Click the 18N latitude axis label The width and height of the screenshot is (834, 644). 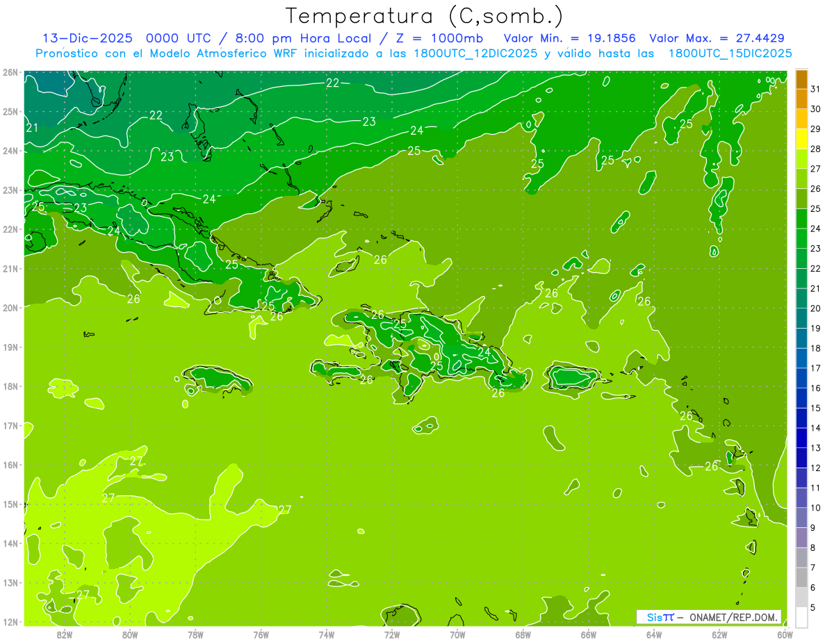pos(10,386)
